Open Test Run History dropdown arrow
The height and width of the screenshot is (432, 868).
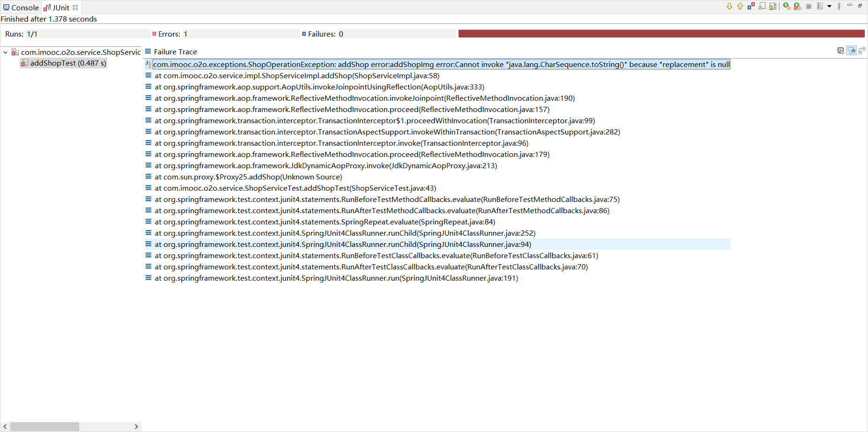(x=829, y=7)
